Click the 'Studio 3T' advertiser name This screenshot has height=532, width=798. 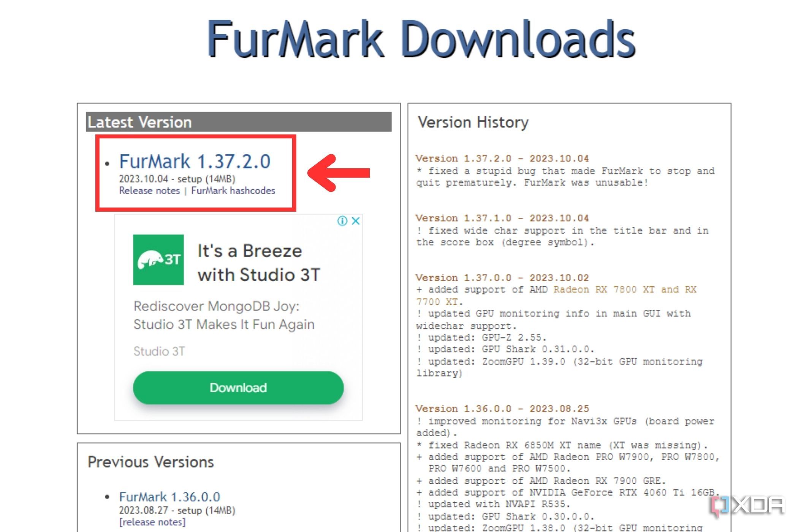point(159,351)
